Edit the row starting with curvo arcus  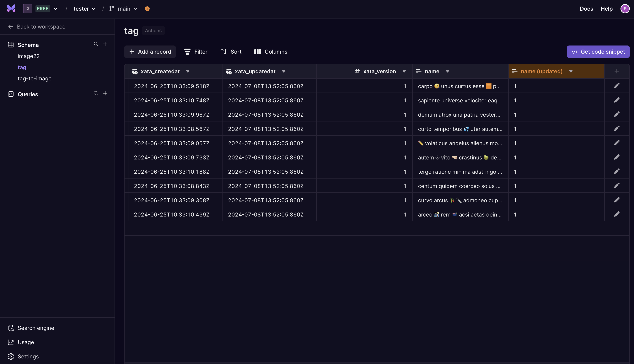point(617,200)
